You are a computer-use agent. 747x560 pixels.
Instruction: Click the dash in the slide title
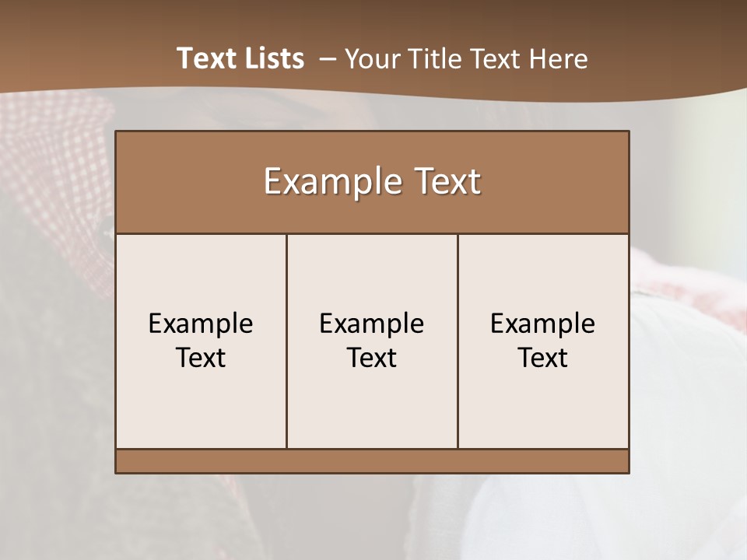(328, 60)
